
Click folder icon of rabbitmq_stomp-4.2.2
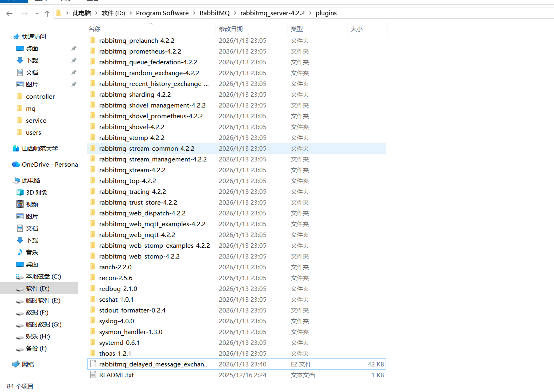click(93, 137)
